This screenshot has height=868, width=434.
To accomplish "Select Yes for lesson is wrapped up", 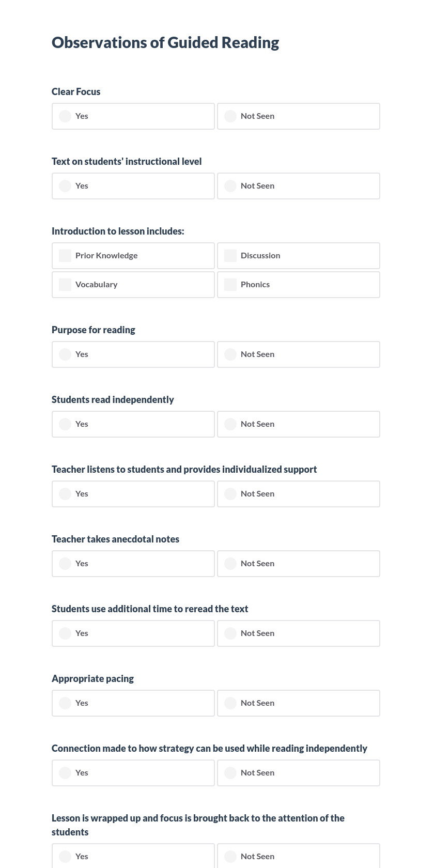I will point(65,857).
